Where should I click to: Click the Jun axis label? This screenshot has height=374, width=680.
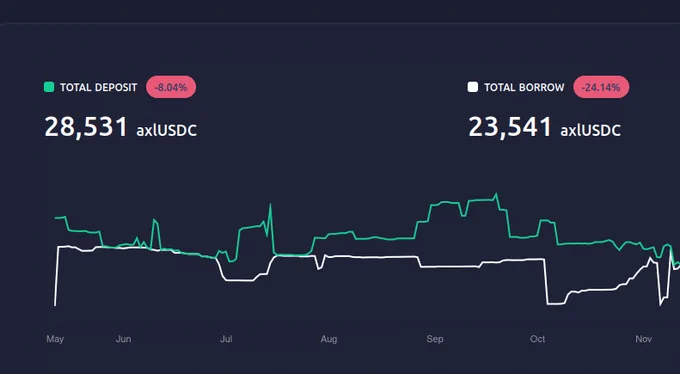(124, 339)
